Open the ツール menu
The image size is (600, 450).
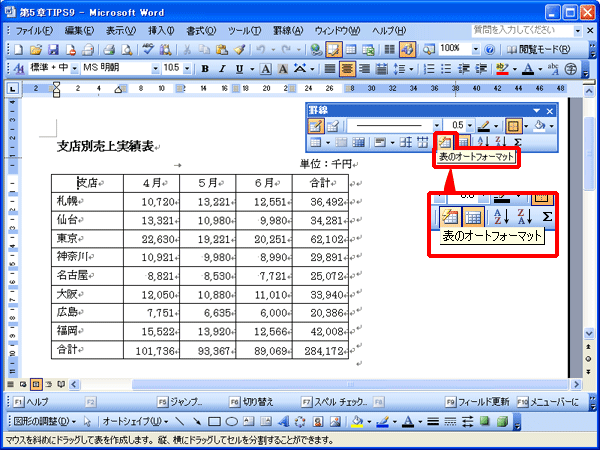[245, 31]
